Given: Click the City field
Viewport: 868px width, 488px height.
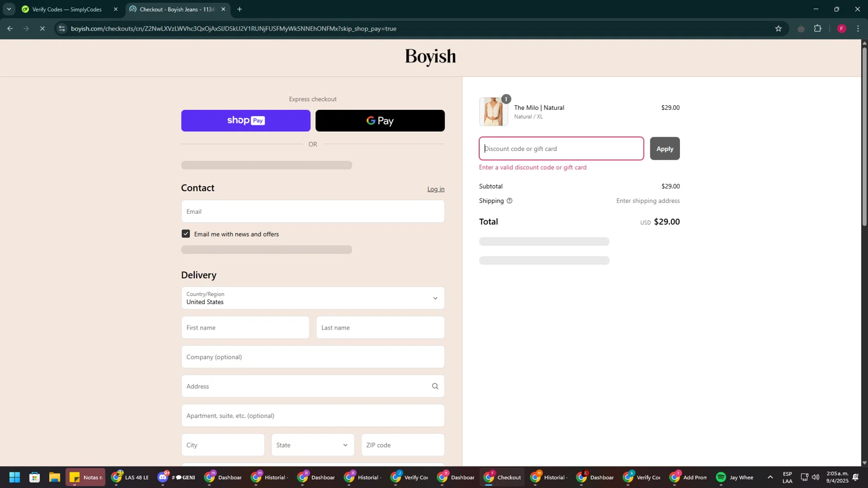Looking at the screenshot, I should click(223, 445).
